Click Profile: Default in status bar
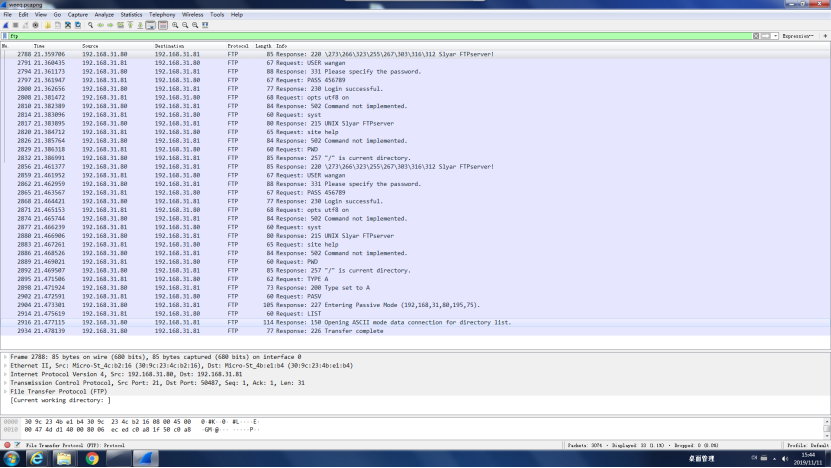 [x=807, y=445]
